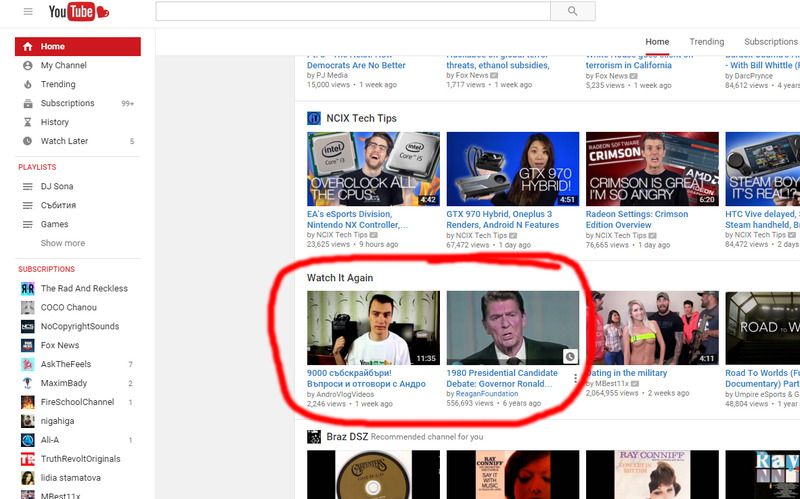Play the GTX 970 Hybrid thumbnail
The width and height of the screenshot is (800, 499).
pyautogui.click(x=513, y=169)
